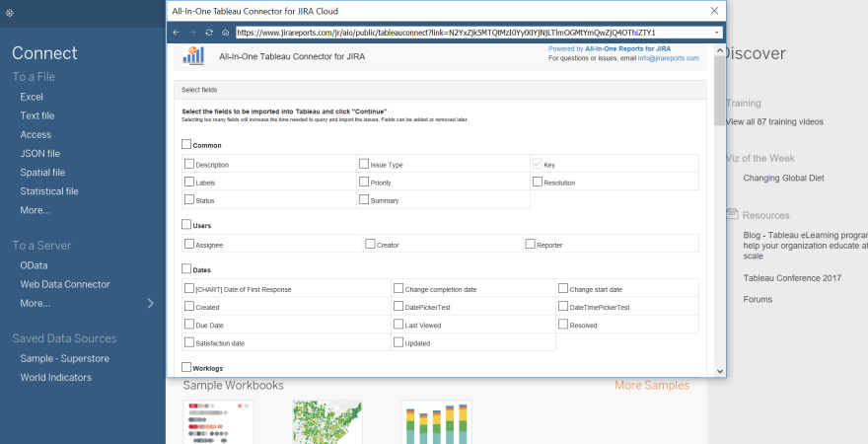This screenshot has height=444, width=868.
Task: Tick the Priority checkbox
Action: pyautogui.click(x=364, y=182)
